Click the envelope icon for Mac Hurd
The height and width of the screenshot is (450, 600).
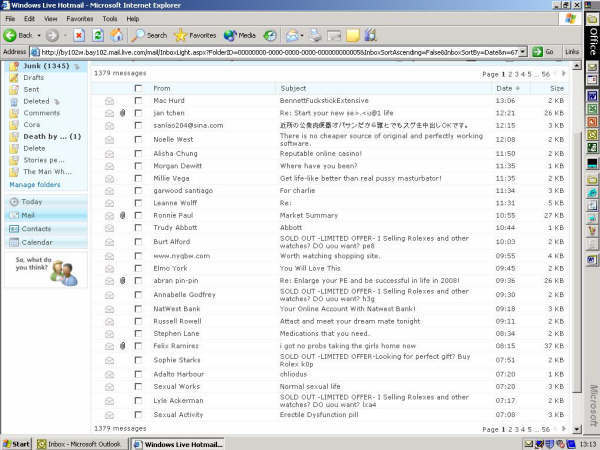[x=109, y=101]
